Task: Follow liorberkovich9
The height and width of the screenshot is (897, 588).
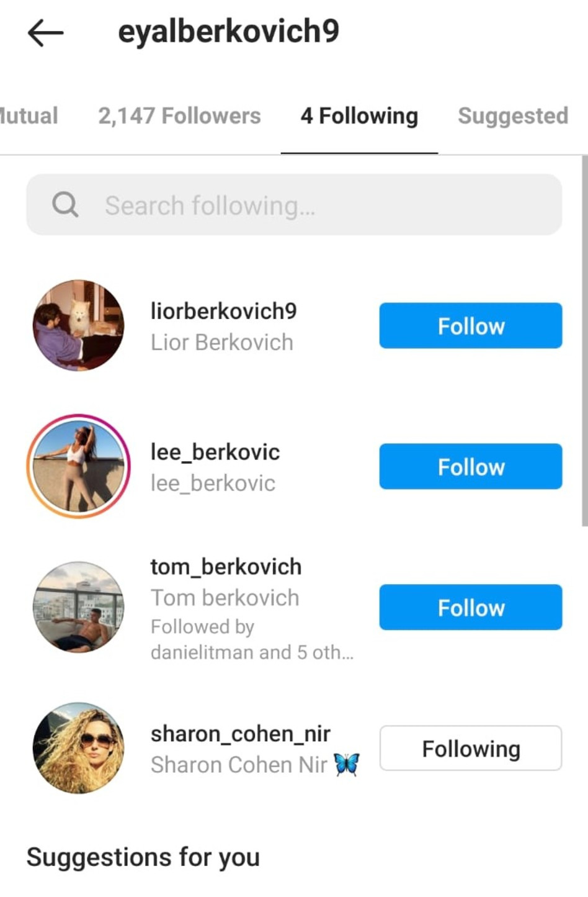Action: [x=470, y=326]
